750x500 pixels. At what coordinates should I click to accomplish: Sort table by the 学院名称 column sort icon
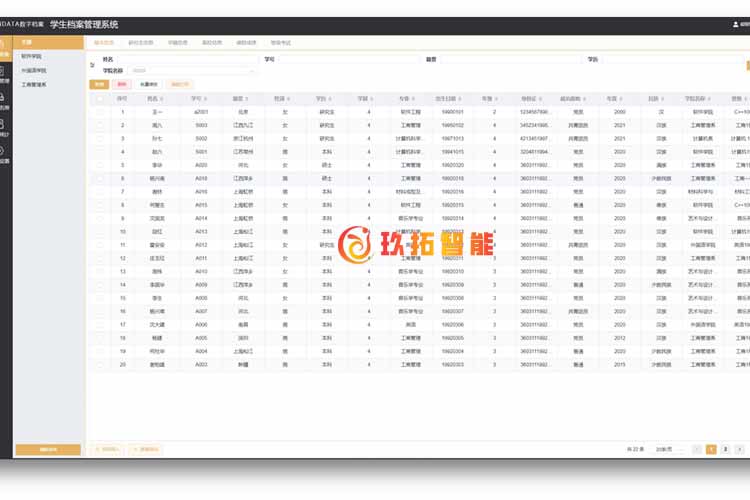pyautogui.click(x=709, y=99)
